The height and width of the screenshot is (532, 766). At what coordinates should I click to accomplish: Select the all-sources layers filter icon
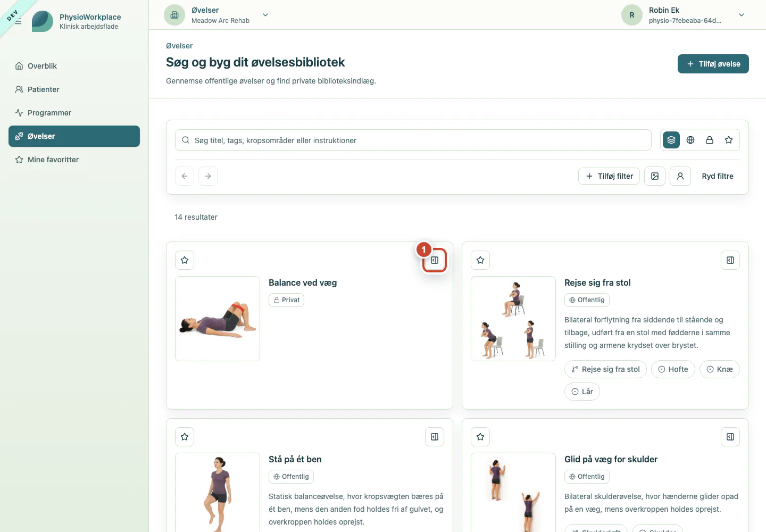click(671, 140)
